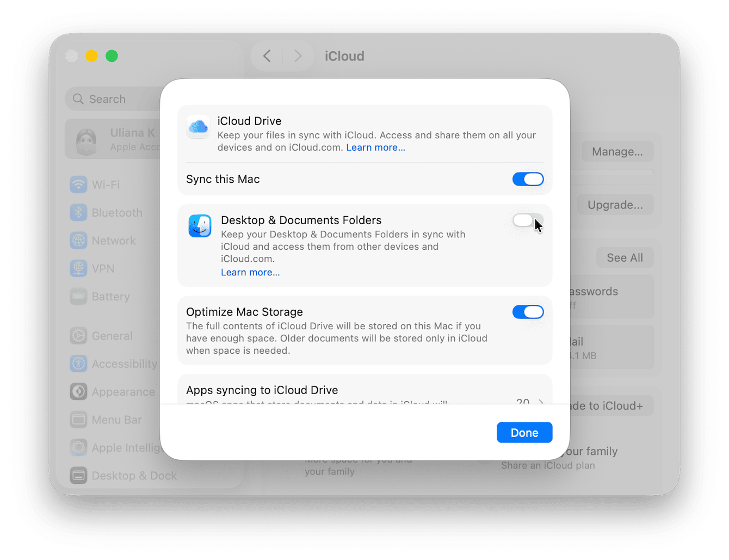The image size is (729, 560).
Task: Open Battery settings via its icon
Action: pyautogui.click(x=79, y=296)
